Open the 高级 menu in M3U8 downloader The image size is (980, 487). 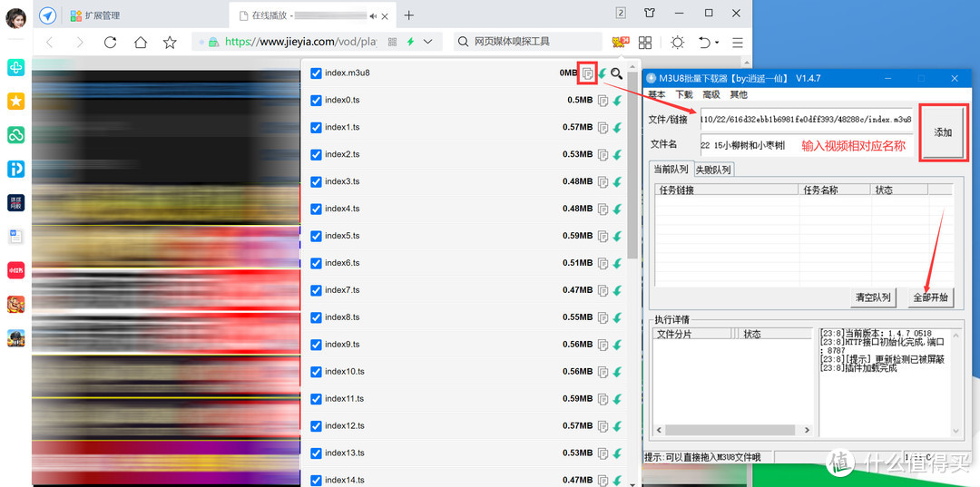(x=711, y=95)
